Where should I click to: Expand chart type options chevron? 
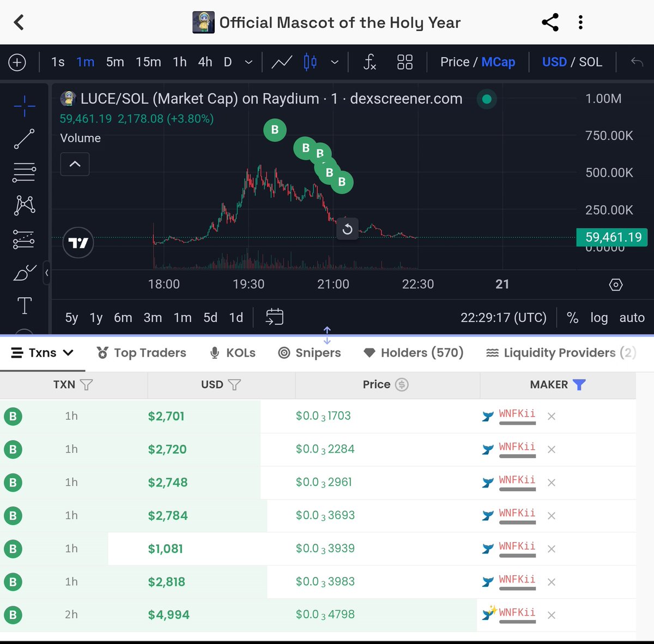[x=335, y=62]
